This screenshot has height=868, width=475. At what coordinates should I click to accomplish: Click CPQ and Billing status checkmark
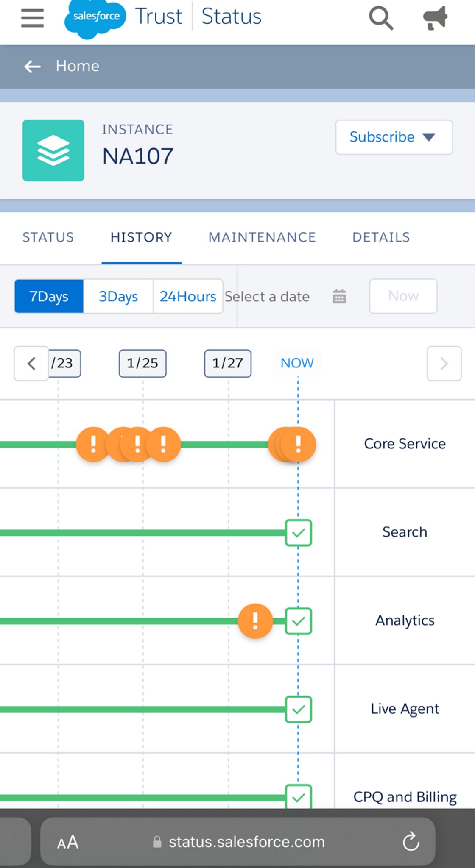point(299,797)
